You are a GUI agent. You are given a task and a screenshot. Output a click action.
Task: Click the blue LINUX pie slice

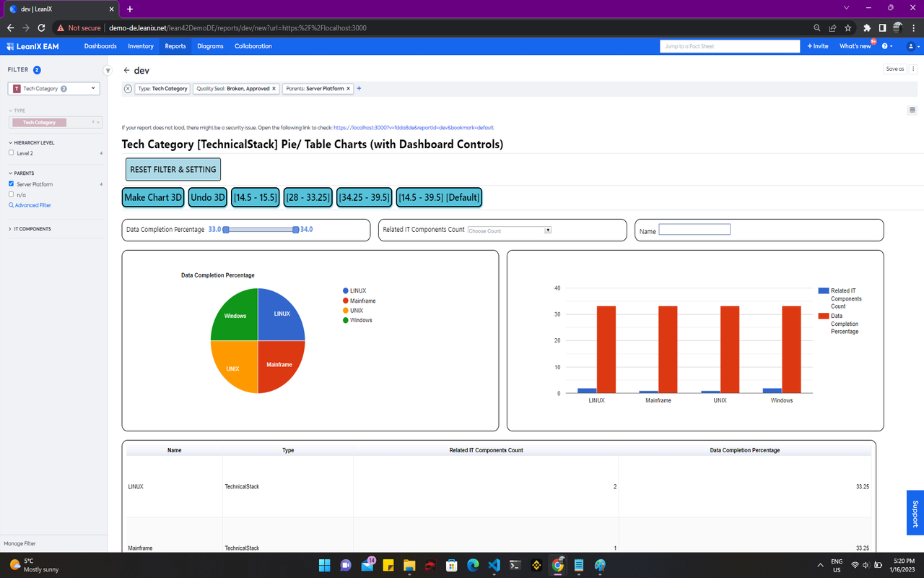(x=280, y=313)
